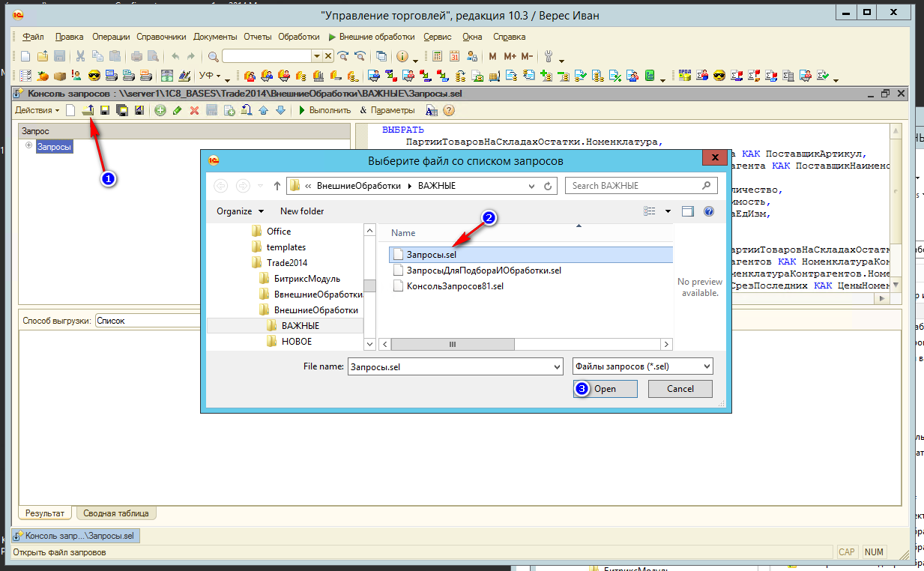Image resolution: width=924 pixels, height=571 pixels.
Task: Select the БитриксМодуль folder in dialog tree
Action: (307, 278)
